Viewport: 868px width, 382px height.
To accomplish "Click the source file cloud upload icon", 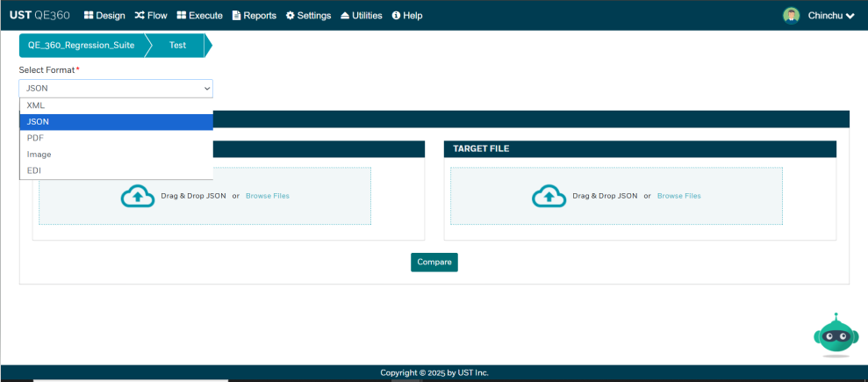I will tap(137, 196).
